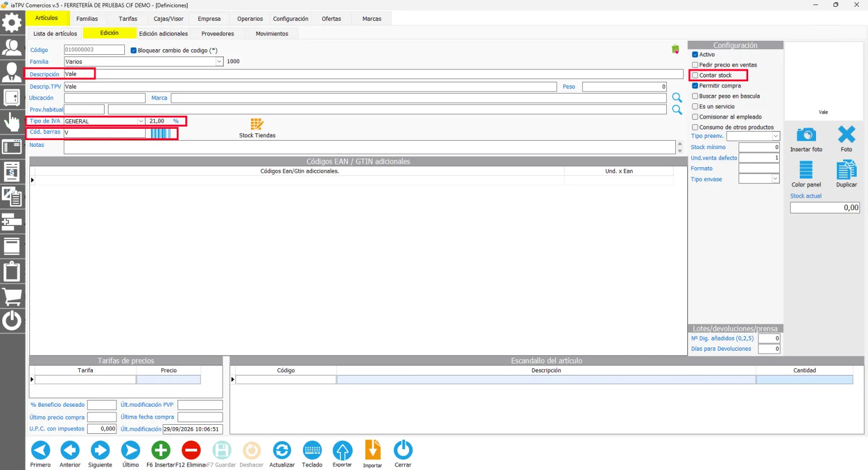This screenshot has height=470, width=868.
Task: Click the Notas text area
Action: click(370, 147)
